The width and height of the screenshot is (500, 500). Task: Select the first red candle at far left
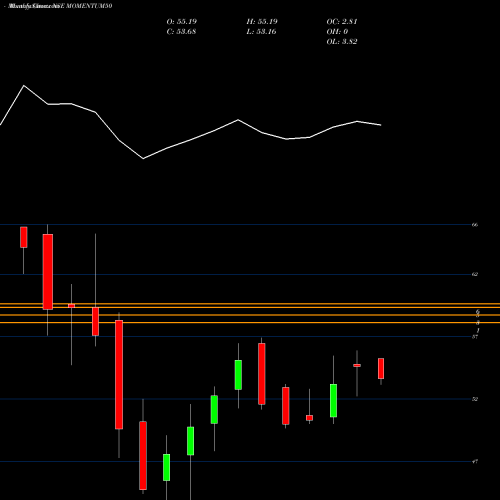coord(24,237)
